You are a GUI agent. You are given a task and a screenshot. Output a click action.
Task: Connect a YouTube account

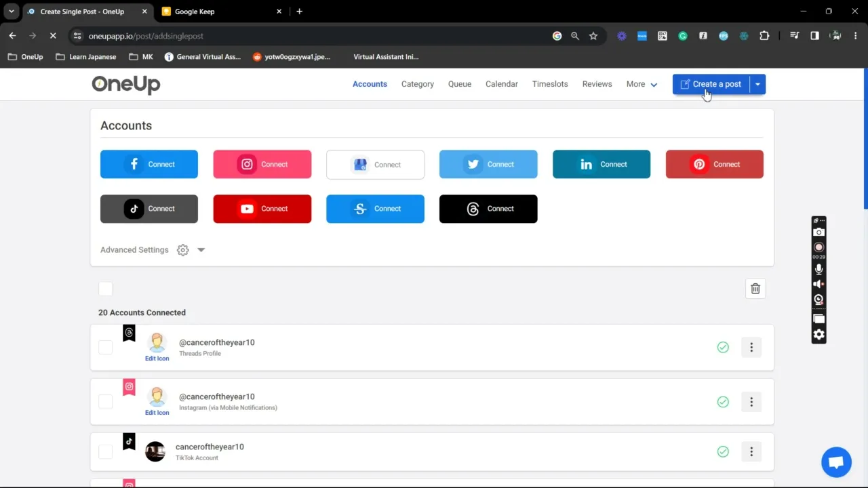point(262,209)
